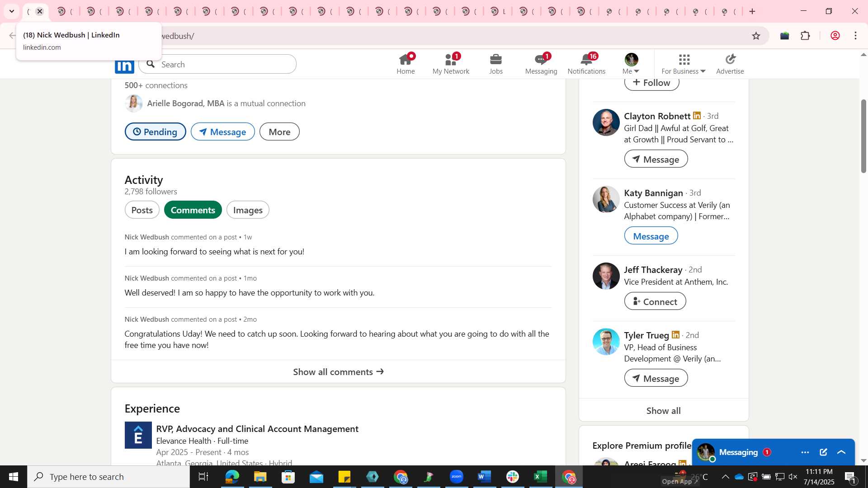
Task: Open Slack from taskbar
Action: (x=512, y=477)
